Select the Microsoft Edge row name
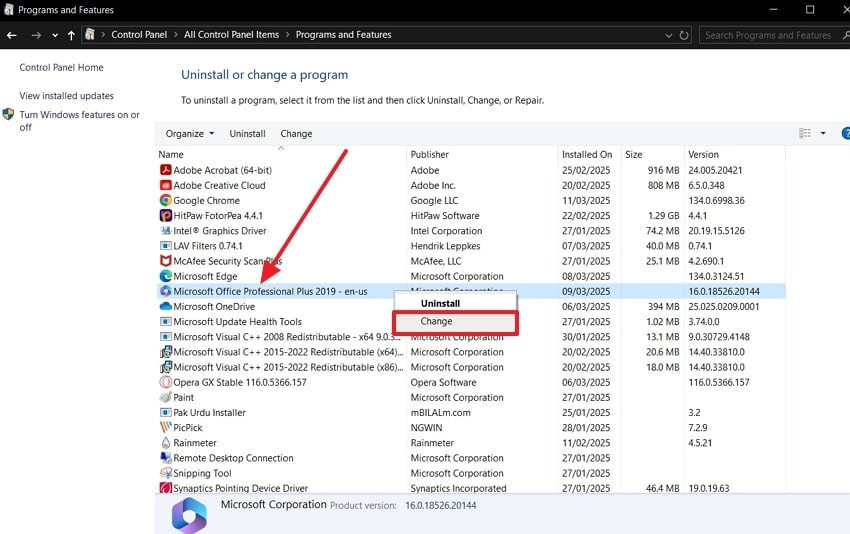This screenshot has height=534, width=850. 205,276
